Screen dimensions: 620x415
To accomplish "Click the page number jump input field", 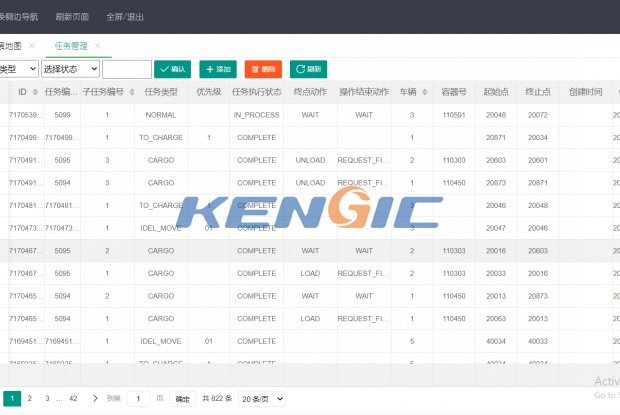I will tap(140, 398).
